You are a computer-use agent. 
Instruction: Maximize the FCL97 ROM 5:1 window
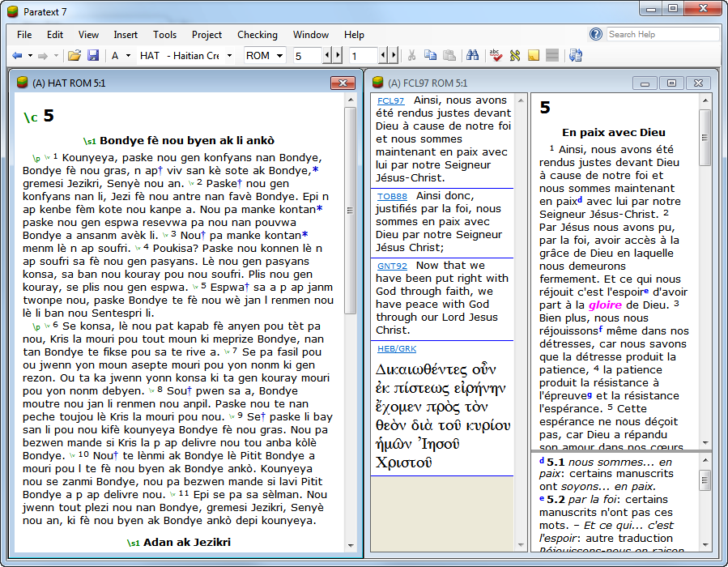pyautogui.click(x=671, y=83)
